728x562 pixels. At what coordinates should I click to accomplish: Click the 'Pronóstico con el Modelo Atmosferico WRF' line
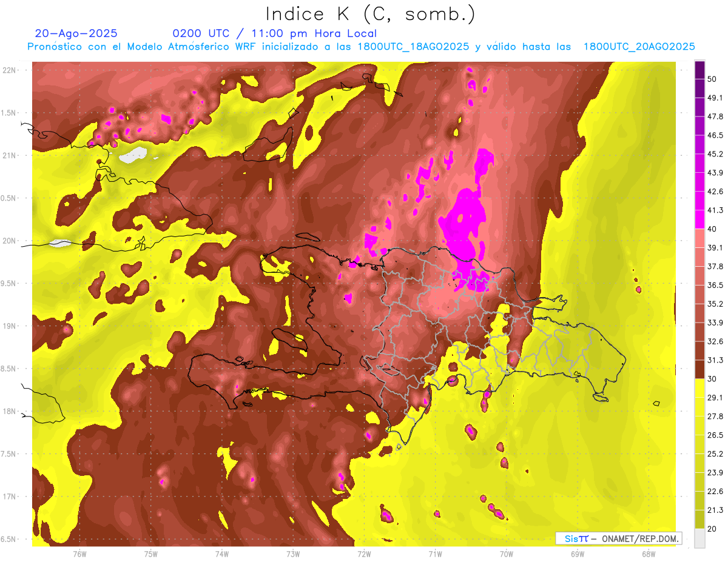click(x=361, y=47)
